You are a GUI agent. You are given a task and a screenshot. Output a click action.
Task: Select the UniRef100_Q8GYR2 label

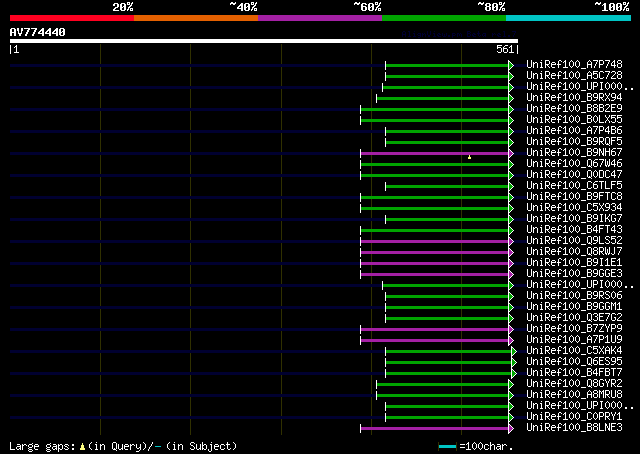point(574,384)
